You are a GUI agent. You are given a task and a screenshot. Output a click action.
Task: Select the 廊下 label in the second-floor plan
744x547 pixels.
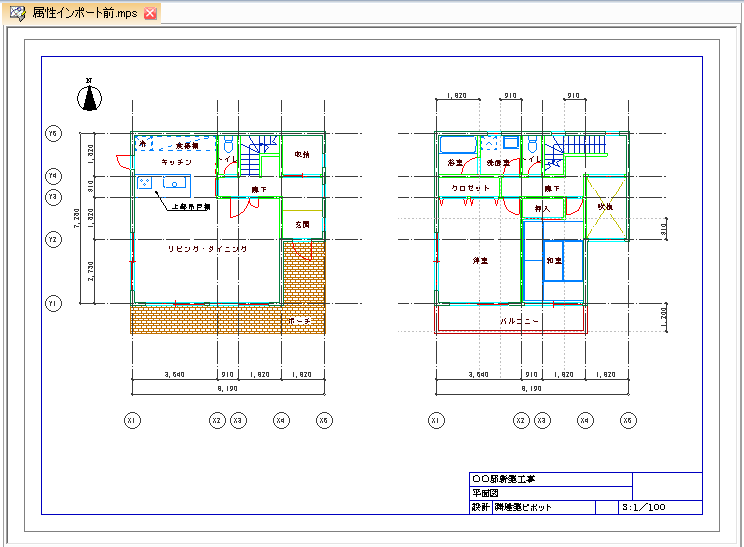(552, 189)
